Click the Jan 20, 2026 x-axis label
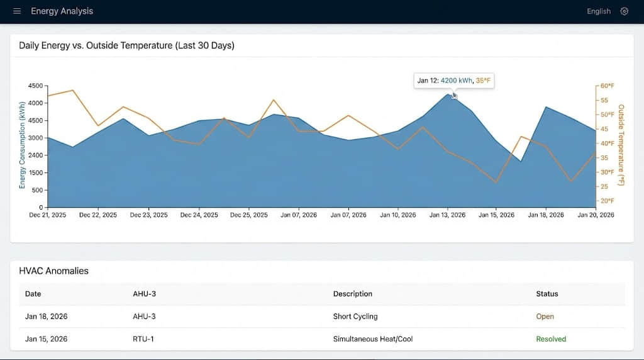This screenshot has height=360, width=644. [595, 215]
